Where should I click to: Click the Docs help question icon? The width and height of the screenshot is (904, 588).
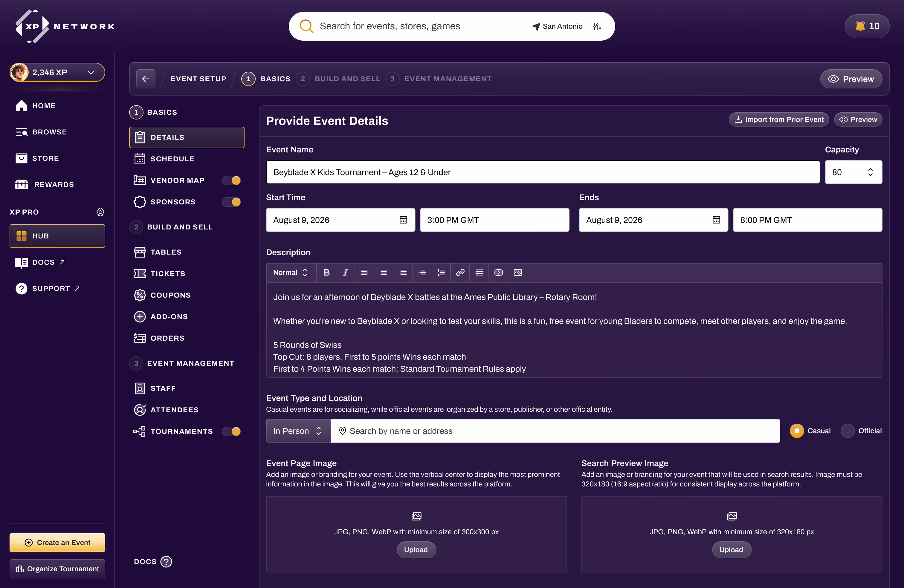[x=166, y=561]
